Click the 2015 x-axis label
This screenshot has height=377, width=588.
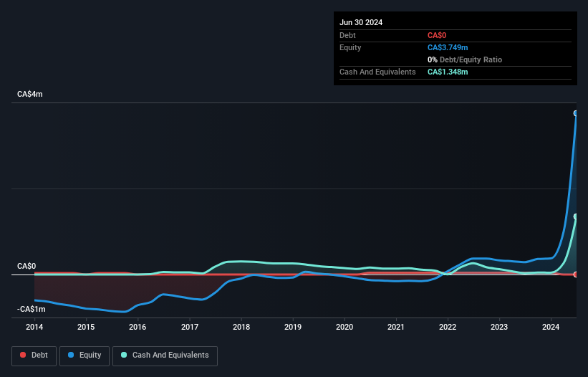pos(86,327)
